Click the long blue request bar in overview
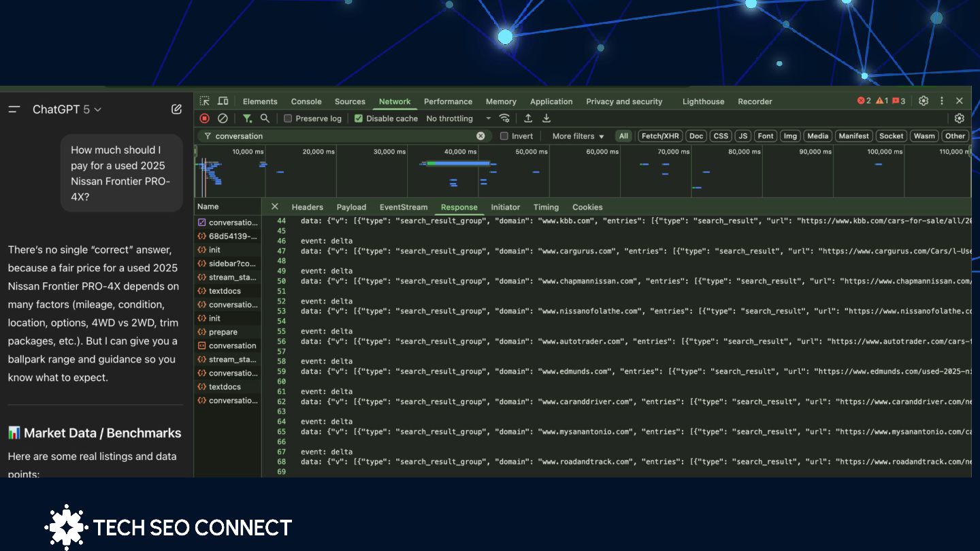The height and width of the screenshot is (551, 980). (458, 163)
